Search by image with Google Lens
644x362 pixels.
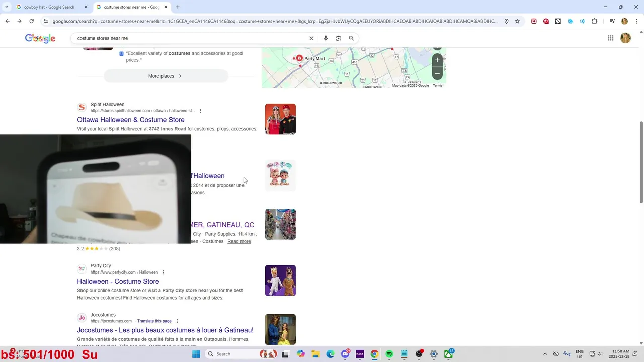pyautogui.click(x=338, y=38)
